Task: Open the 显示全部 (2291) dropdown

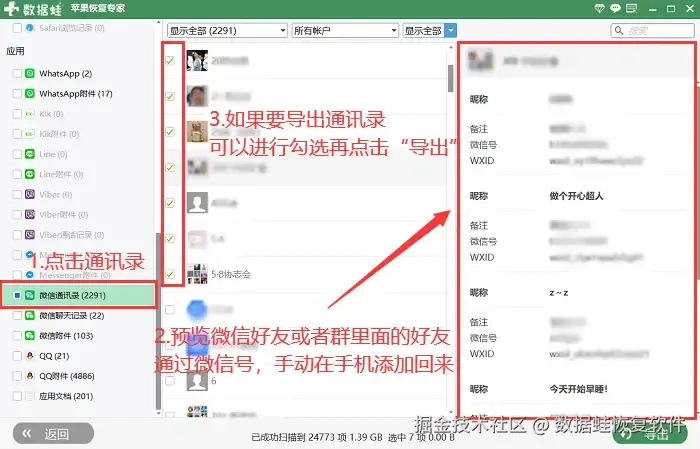Action: pos(227,30)
